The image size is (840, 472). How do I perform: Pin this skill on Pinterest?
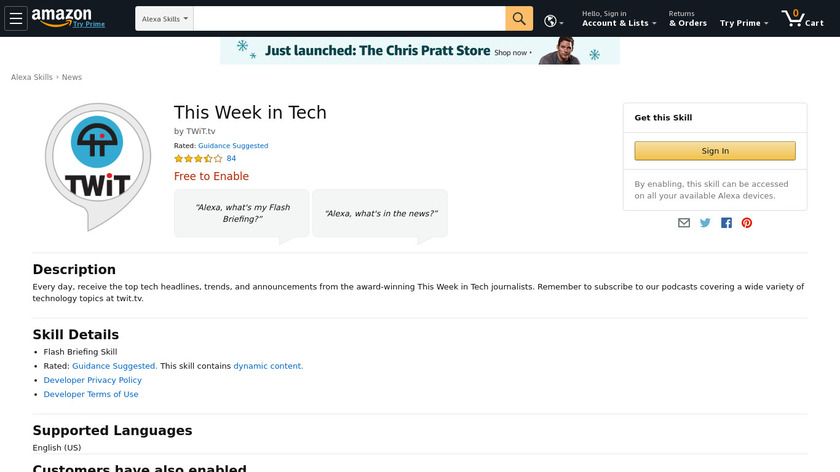click(747, 223)
